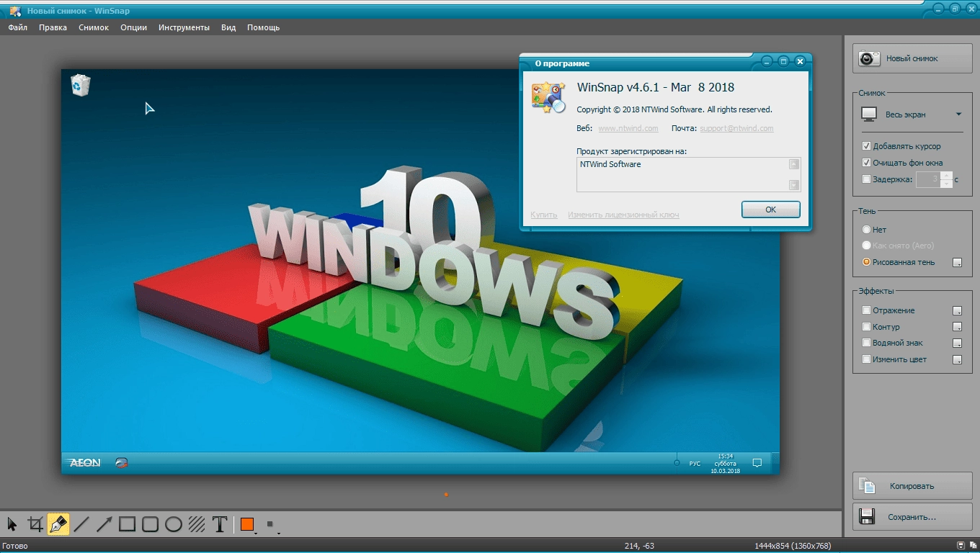Open Водяной знак options button
Viewport: 980px width, 553px height.
point(957,343)
